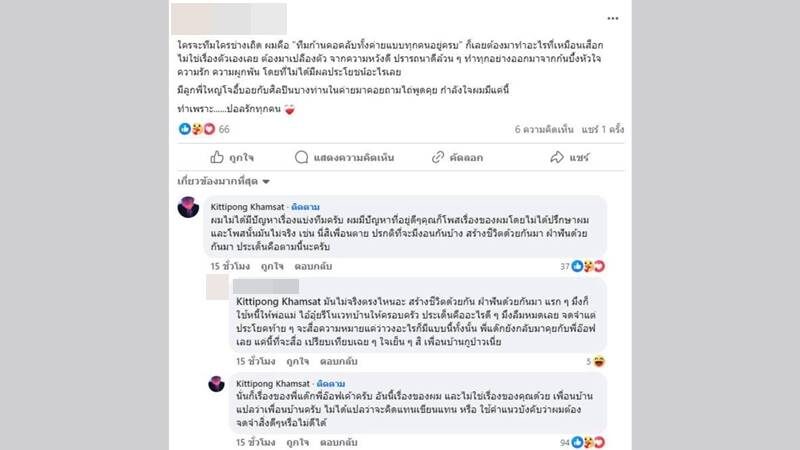
Task: View laughing reaction on reply showing 5
Action: 595,361
